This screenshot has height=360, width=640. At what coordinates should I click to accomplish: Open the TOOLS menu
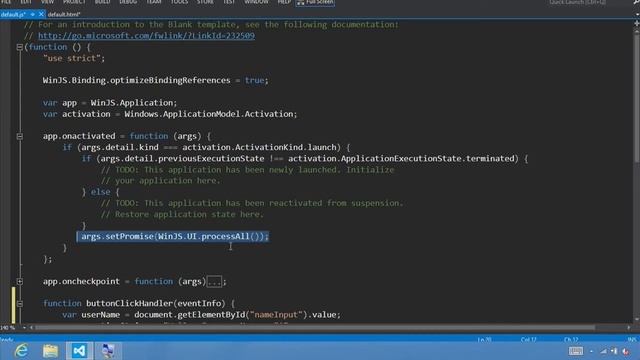click(180, 2)
